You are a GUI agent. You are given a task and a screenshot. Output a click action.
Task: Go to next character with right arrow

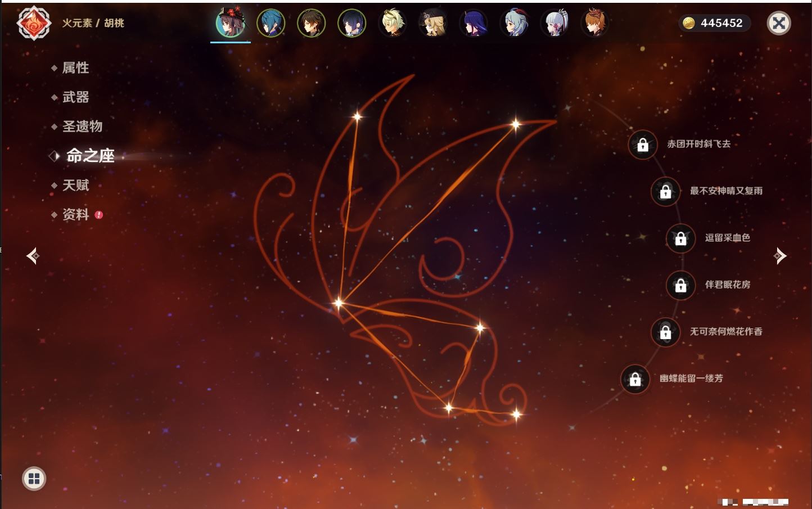pos(780,256)
